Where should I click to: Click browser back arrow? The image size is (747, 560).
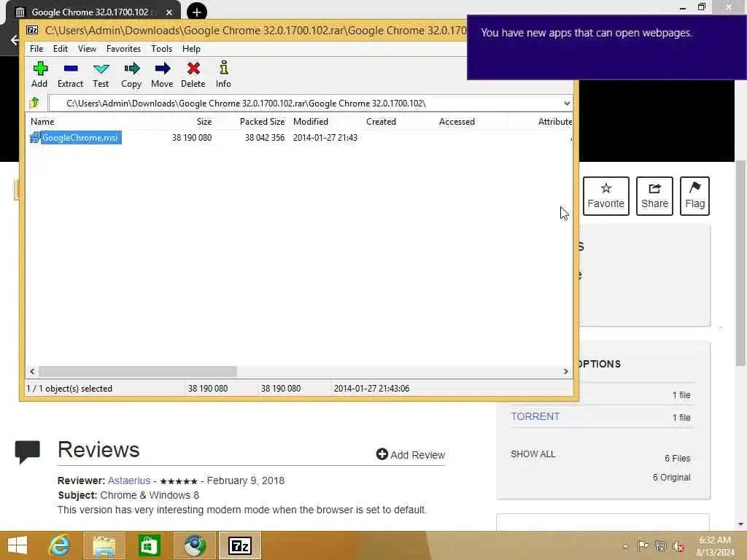15,40
